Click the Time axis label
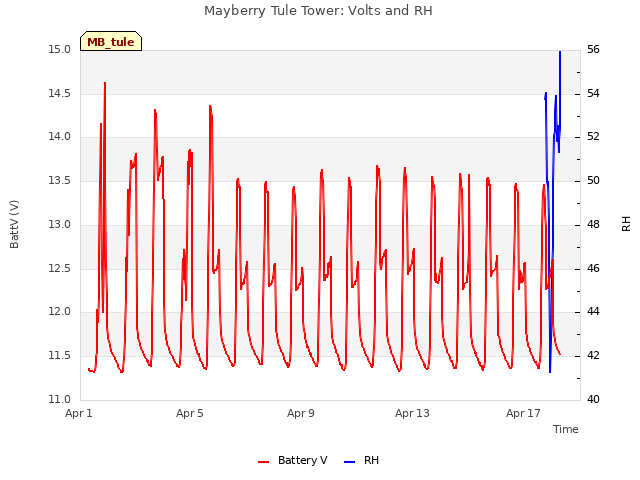The height and width of the screenshot is (480, 640). [x=565, y=429]
